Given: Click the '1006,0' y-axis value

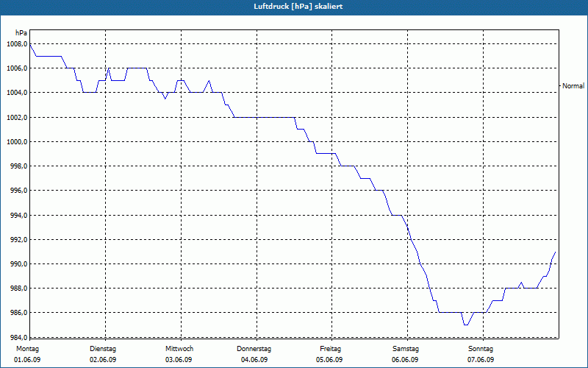Looking at the screenshot, I should (17, 68).
